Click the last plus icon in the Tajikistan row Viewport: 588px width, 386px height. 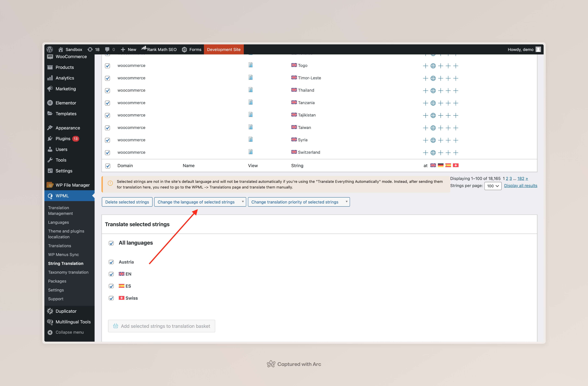tap(456, 115)
